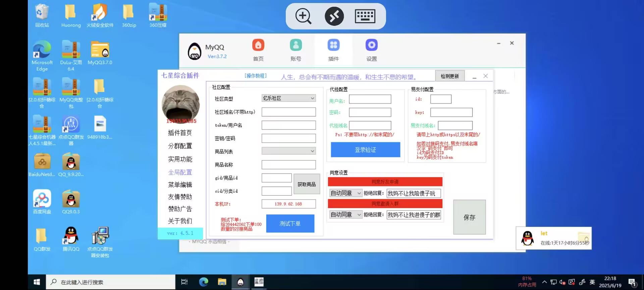
Task: Expand the 商品列表 dropdown
Action: pyautogui.click(x=288, y=151)
